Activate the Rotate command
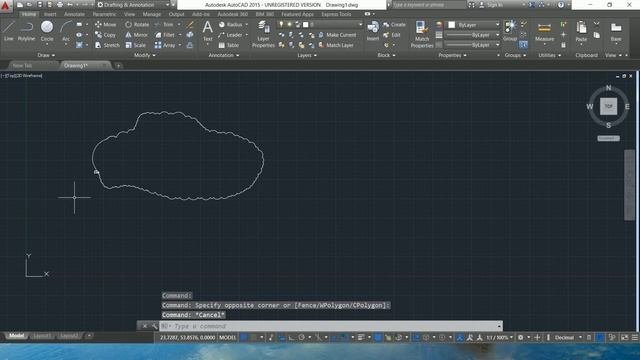 pyautogui.click(x=137, y=24)
